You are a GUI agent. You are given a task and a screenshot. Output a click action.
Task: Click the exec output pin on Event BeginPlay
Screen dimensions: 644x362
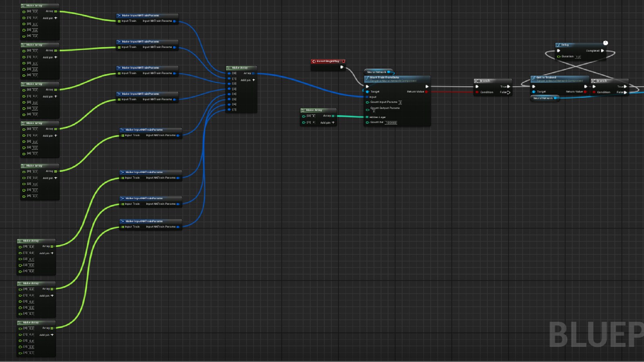(343, 68)
